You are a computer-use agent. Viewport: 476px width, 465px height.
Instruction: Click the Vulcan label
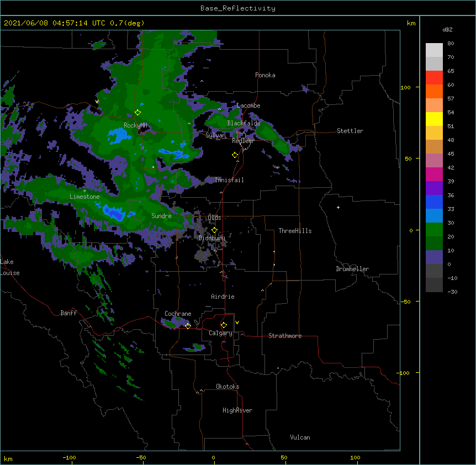(300, 437)
